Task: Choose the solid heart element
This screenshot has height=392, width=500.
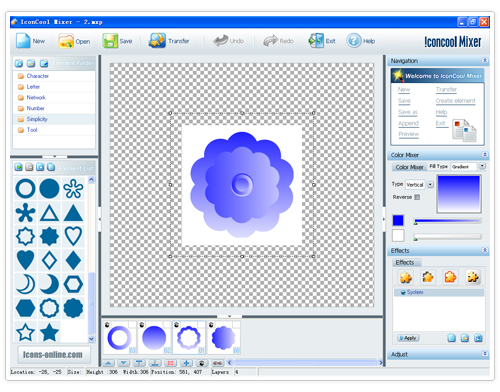Action: coord(25,260)
